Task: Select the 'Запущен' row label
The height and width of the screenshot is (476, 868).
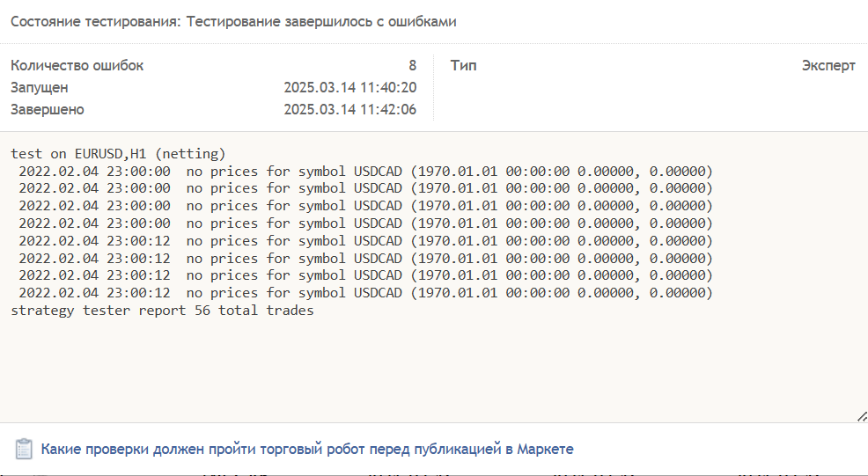Action: click(39, 87)
